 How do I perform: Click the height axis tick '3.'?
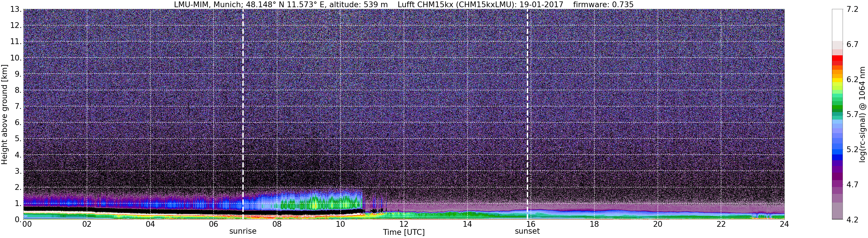click(18, 171)
